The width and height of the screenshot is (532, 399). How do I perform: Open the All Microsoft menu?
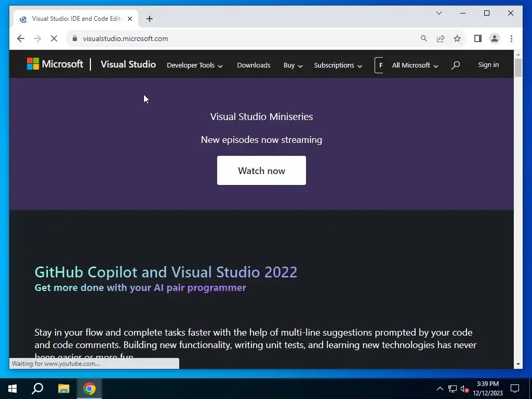[x=415, y=65]
